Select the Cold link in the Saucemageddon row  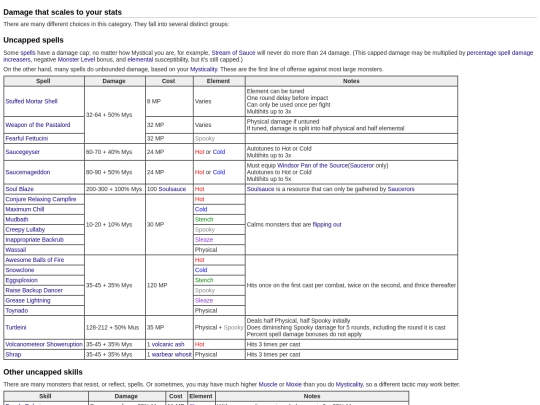(x=219, y=172)
